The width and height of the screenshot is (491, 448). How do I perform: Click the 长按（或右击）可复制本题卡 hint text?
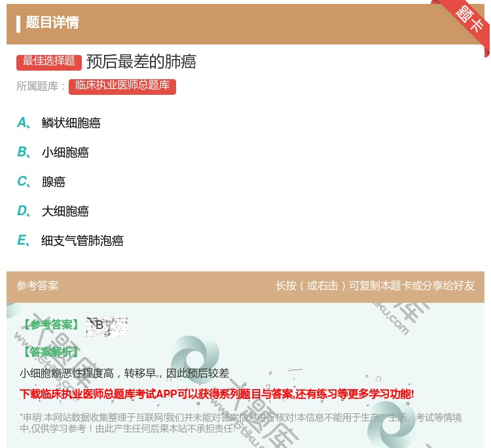[375, 286]
